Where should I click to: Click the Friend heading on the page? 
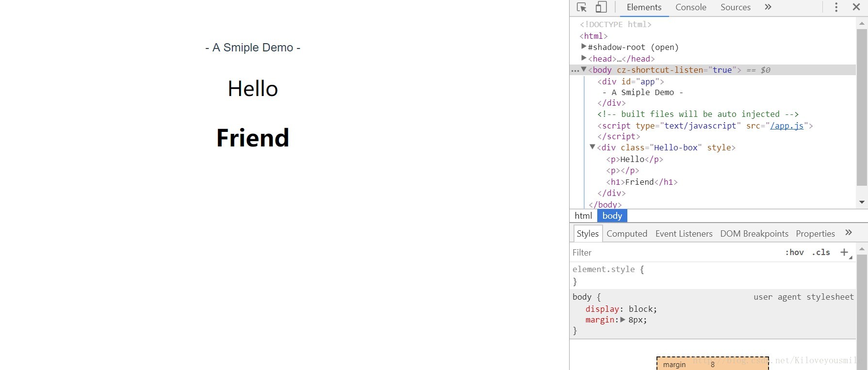coord(253,138)
